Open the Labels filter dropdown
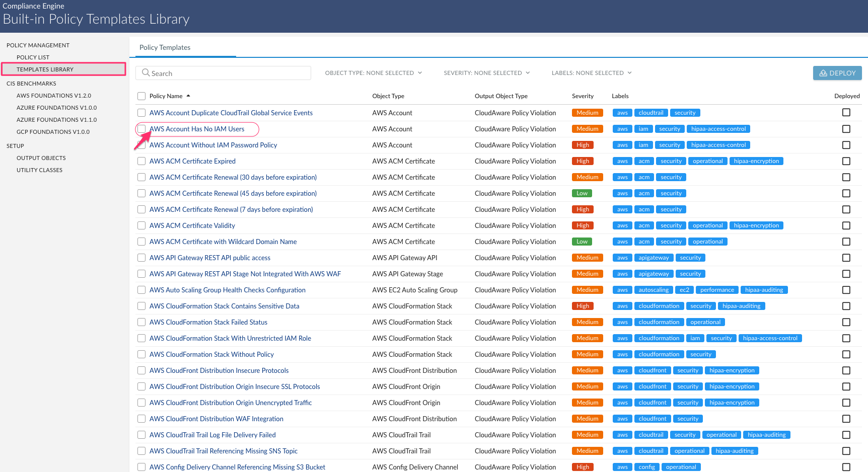 point(591,73)
